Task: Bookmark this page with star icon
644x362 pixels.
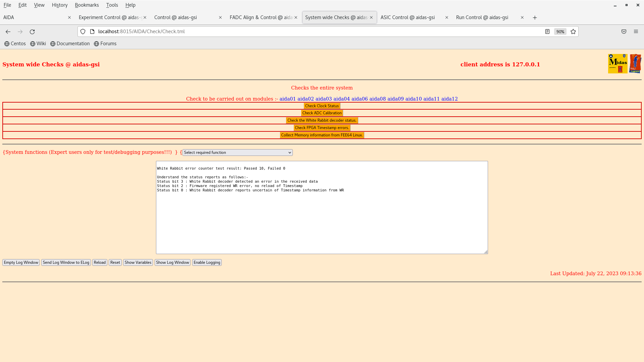Action: coord(573,32)
